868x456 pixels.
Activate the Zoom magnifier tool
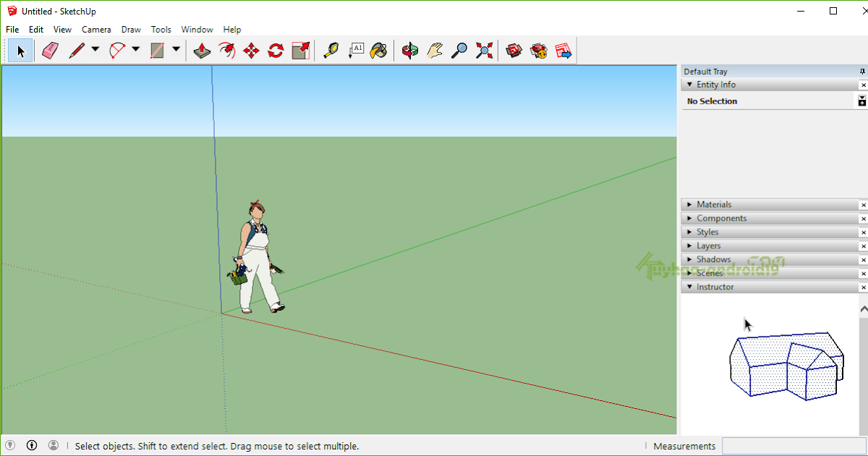click(x=459, y=51)
